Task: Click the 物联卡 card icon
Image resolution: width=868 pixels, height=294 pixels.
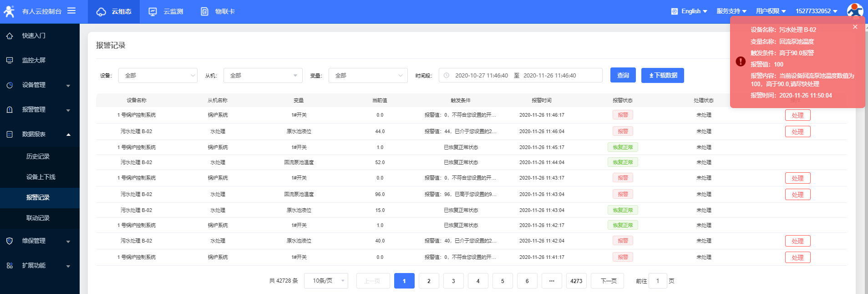Action: [x=205, y=11]
